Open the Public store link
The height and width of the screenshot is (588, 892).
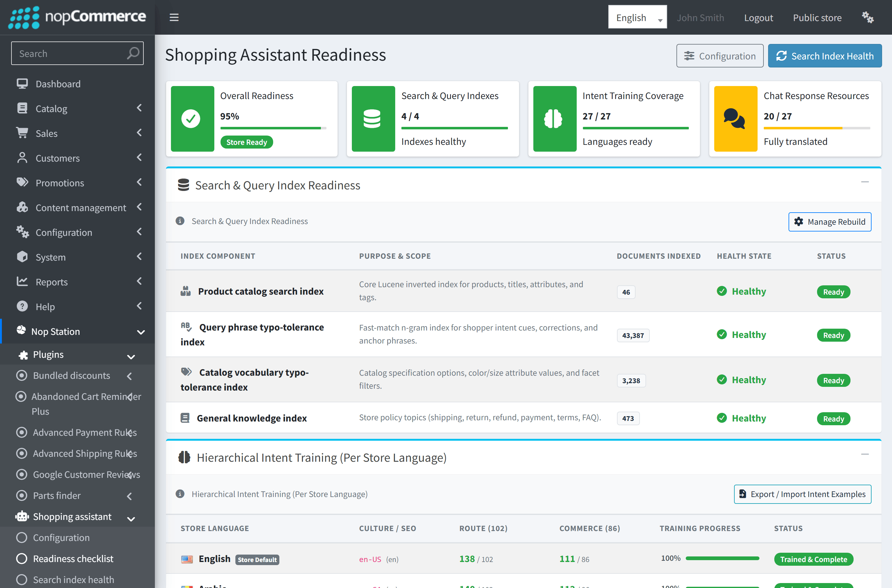pyautogui.click(x=817, y=17)
